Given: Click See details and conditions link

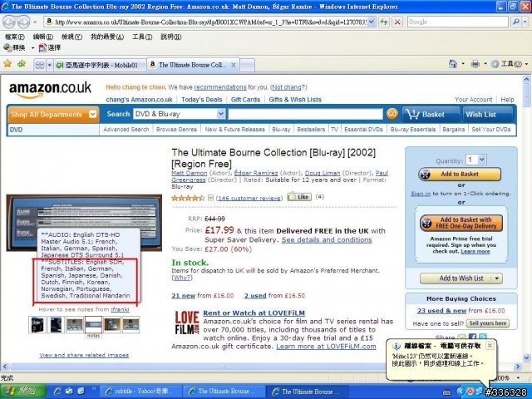Looking at the screenshot, I should [327, 240].
